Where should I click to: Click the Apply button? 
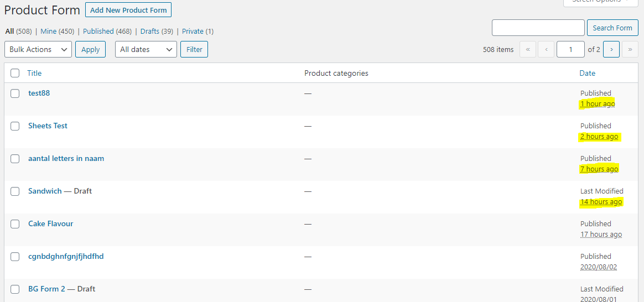pyautogui.click(x=90, y=49)
